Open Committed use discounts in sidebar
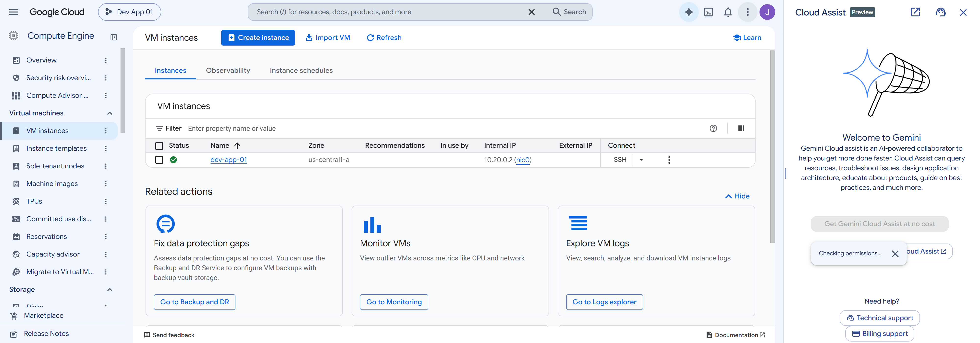The image size is (980, 343). point(59,219)
